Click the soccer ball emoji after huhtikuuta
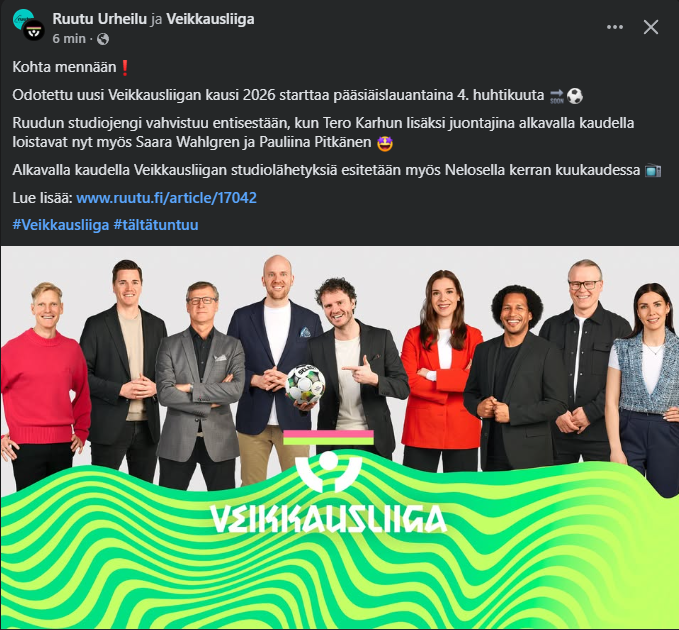This screenshot has height=630, width=679. 575,96
